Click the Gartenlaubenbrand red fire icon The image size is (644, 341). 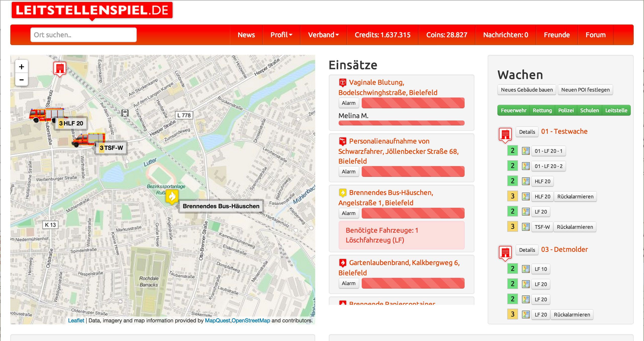(x=342, y=263)
